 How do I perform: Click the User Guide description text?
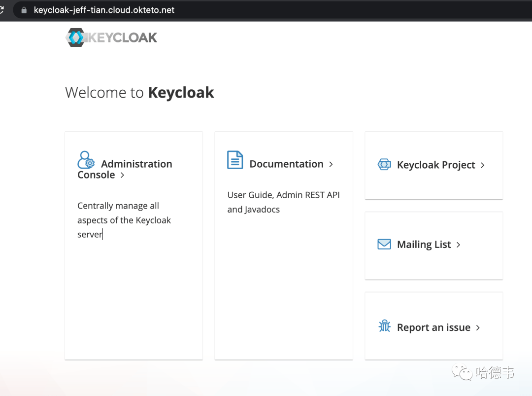(284, 202)
